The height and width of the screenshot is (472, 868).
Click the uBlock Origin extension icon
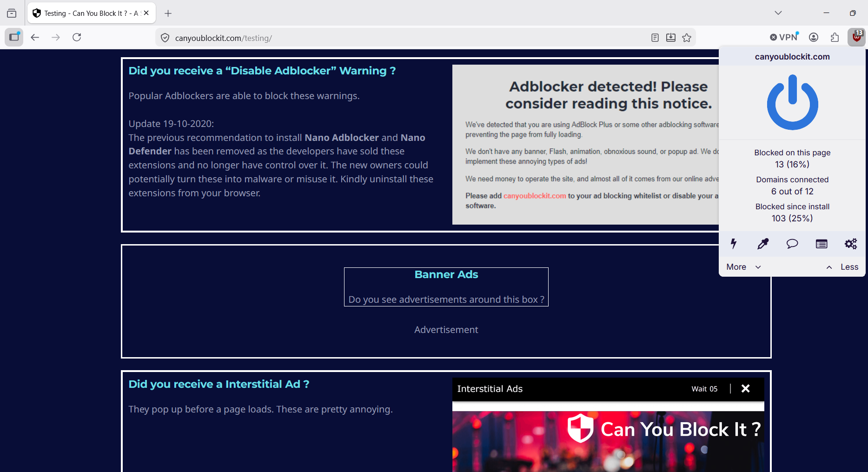point(856,37)
